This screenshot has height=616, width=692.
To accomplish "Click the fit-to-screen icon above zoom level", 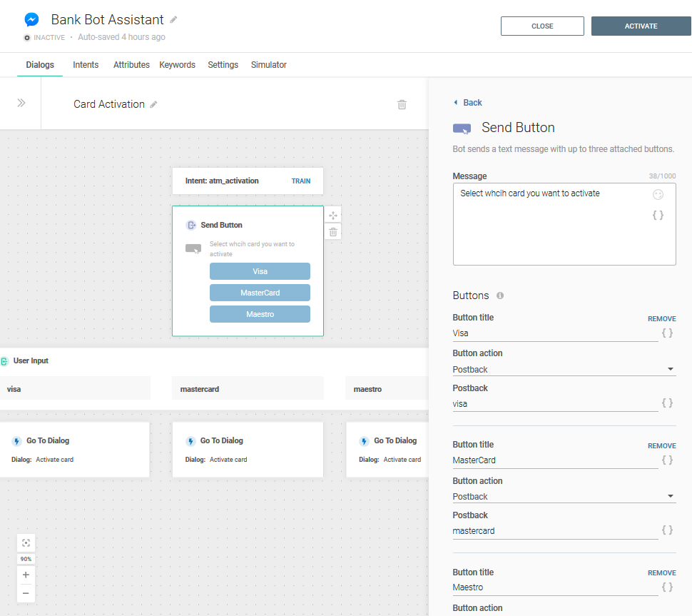I will 26,543.
